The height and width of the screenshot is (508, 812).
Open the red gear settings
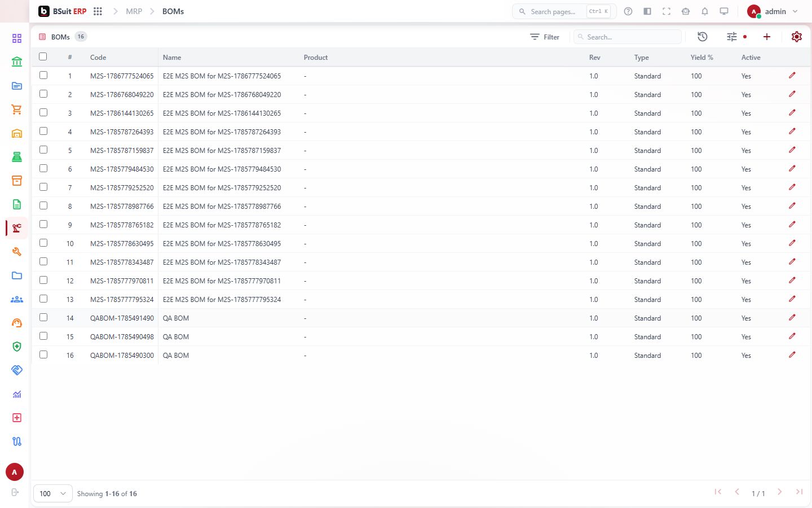click(x=797, y=37)
